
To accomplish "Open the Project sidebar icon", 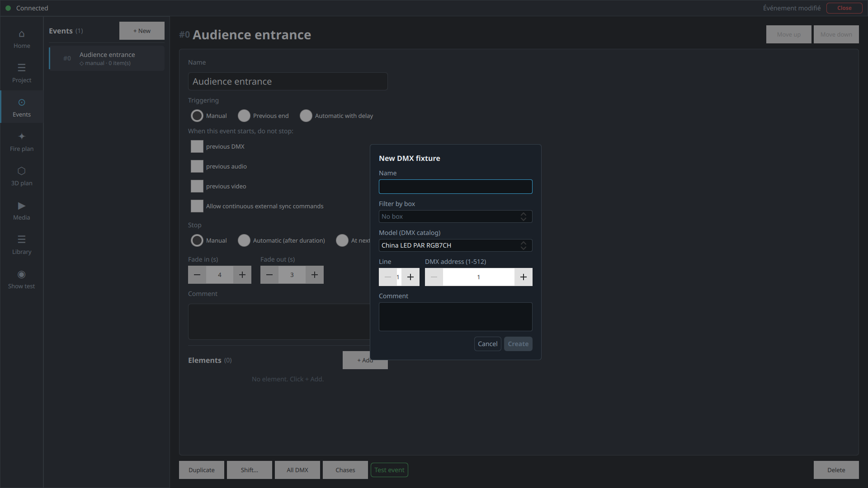I will 22,74.
